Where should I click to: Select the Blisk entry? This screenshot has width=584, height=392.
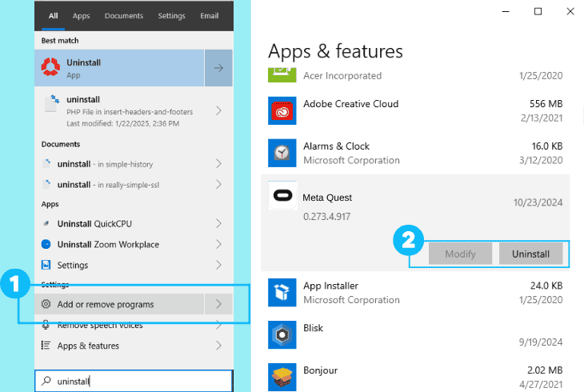pyautogui.click(x=415, y=335)
